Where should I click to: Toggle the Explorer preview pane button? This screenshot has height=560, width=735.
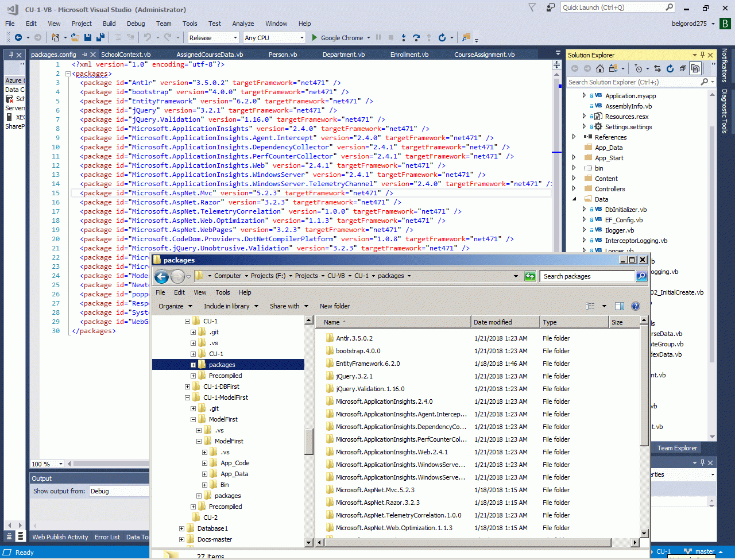point(620,306)
